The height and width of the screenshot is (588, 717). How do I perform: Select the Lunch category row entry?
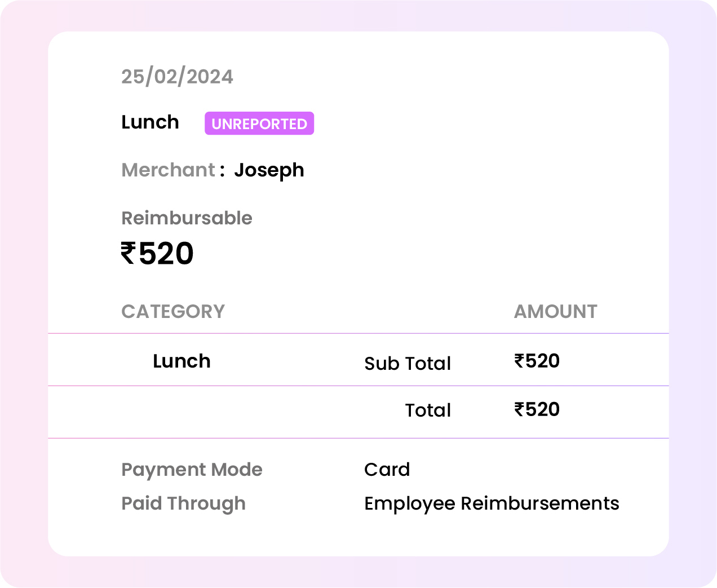(182, 361)
